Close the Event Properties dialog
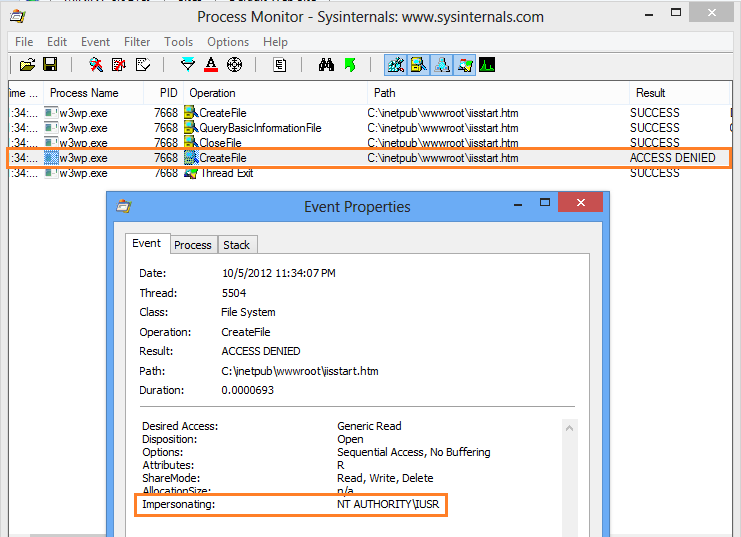Viewport: 741px width, 537px height. pyautogui.click(x=580, y=202)
